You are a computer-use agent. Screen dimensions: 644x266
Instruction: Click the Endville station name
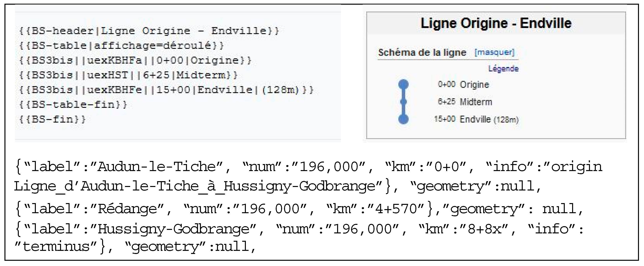475,119
